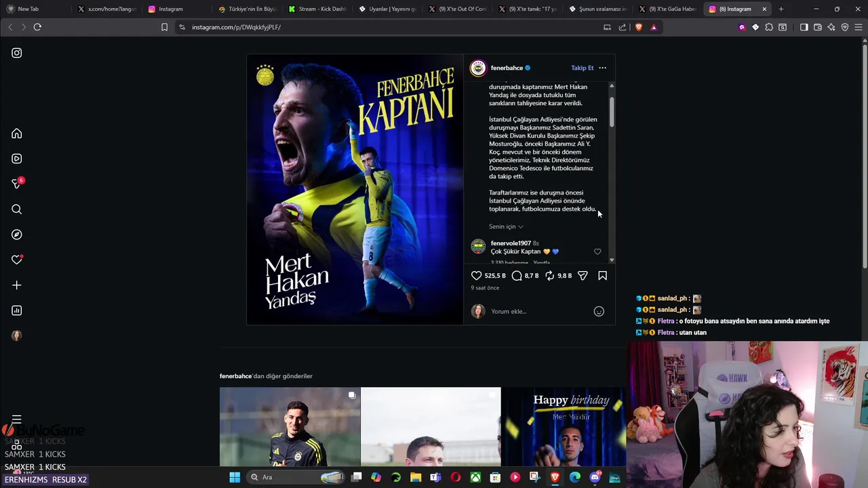The width and height of the screenshot is (868, 488).
Task: Open the profile avatar in sidebar
Action: coord(17,335)
